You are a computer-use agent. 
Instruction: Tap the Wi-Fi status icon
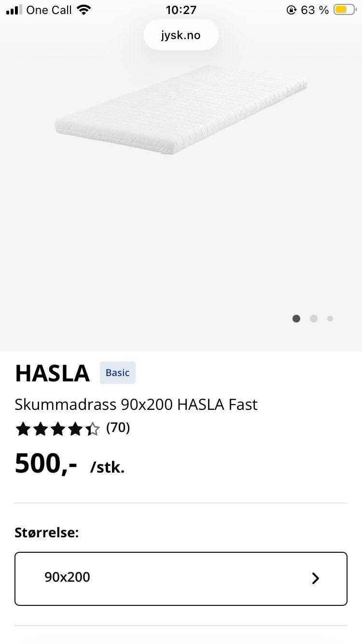tap(84, 10)
